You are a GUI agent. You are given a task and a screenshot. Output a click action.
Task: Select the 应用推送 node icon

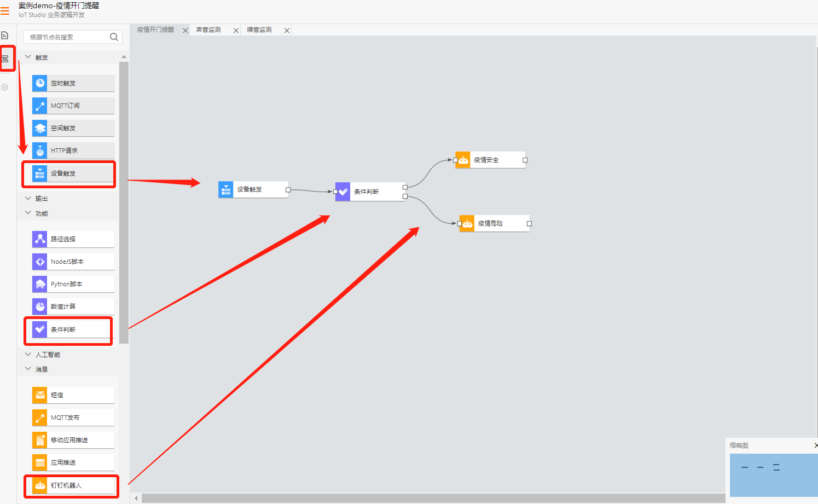pos(40,462)
